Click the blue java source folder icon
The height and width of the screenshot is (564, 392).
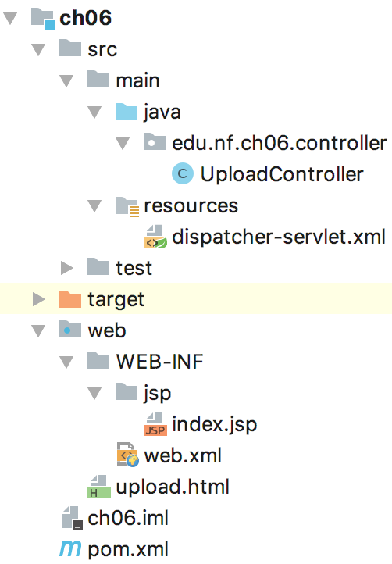[x=127, y=111]
